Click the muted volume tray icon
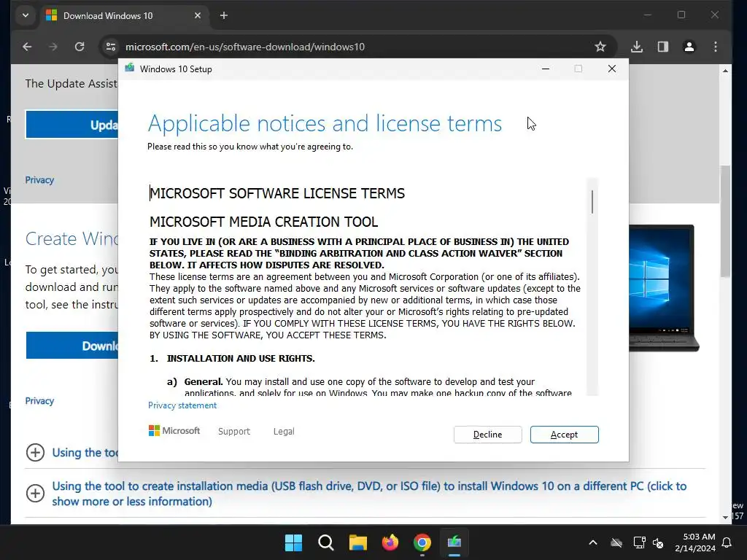This screenshot has width=747, height=560. 659,542
